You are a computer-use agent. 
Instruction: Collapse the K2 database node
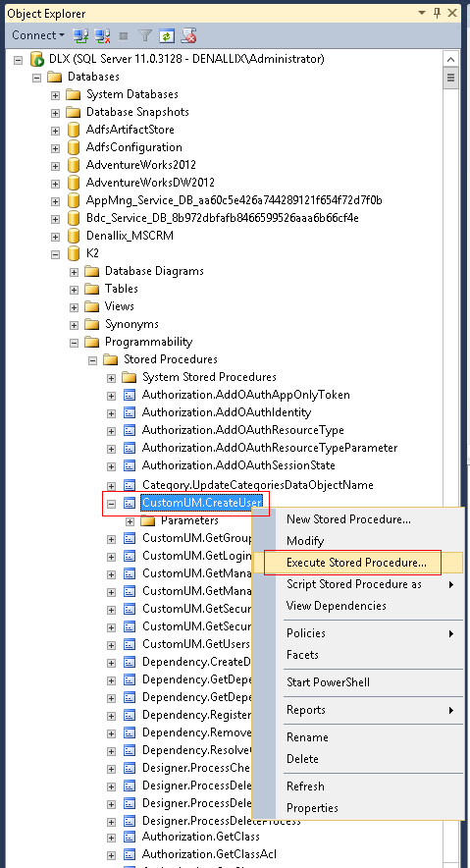[x=55, y=253]
